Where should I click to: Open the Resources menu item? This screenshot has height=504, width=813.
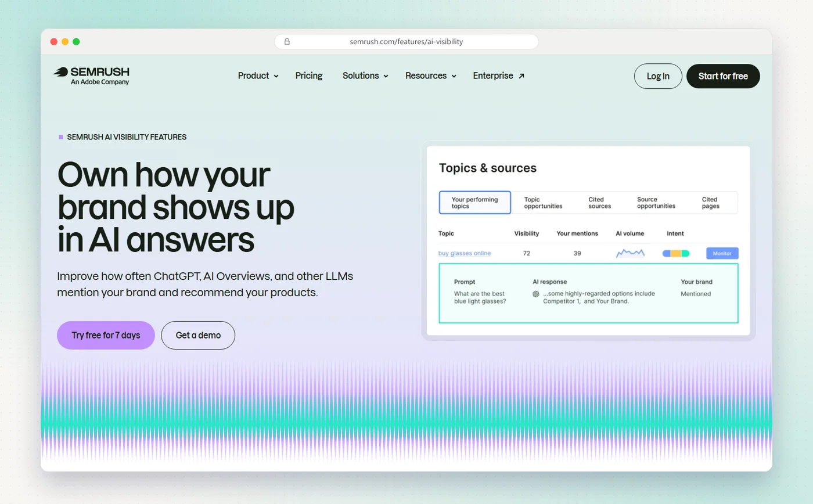click(426, 75)
